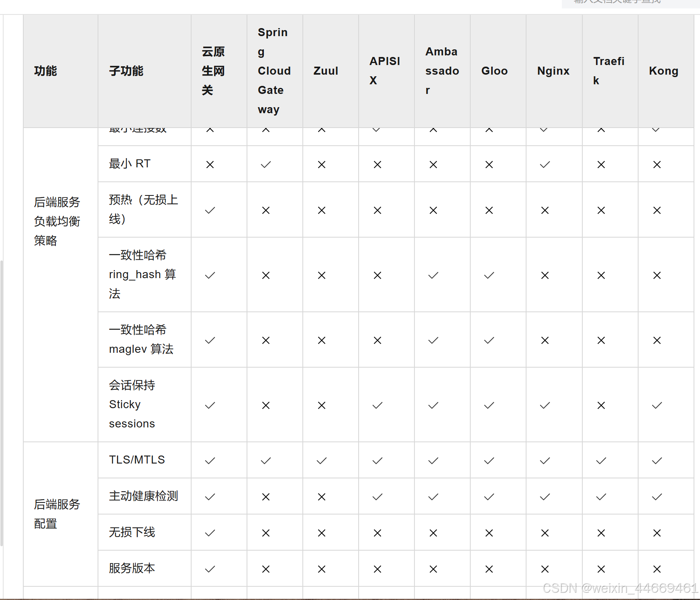The height and width of the screenshot is (600, 700).
Task: Click Ambassador cross in 服务版本 row
Action: (433, 569)
